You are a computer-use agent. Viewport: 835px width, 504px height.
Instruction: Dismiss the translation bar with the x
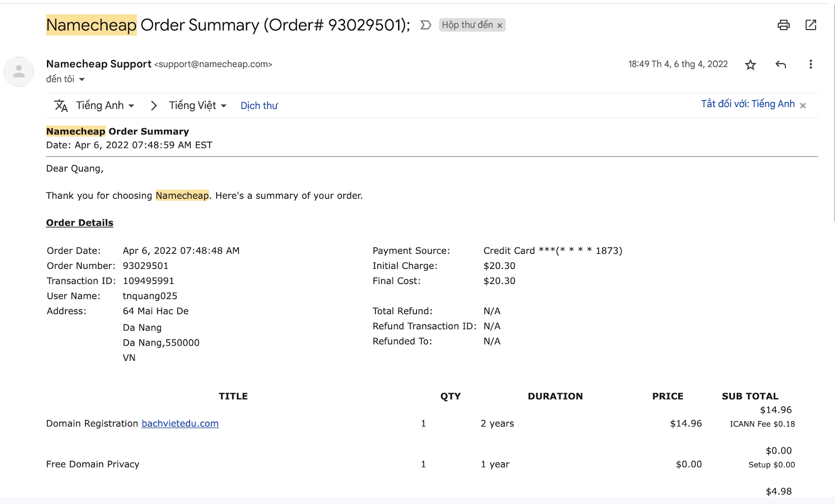pos(803,105)
